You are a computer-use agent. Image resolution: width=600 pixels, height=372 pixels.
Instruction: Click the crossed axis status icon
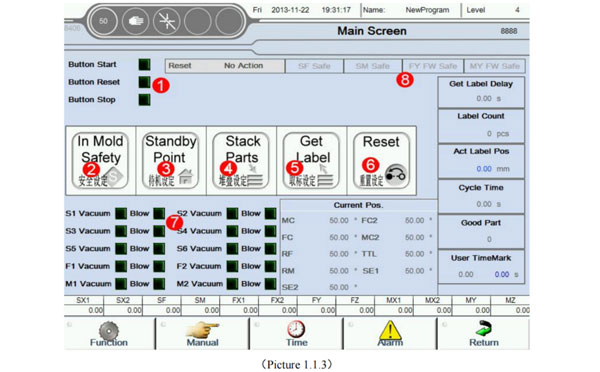(166, 21)
